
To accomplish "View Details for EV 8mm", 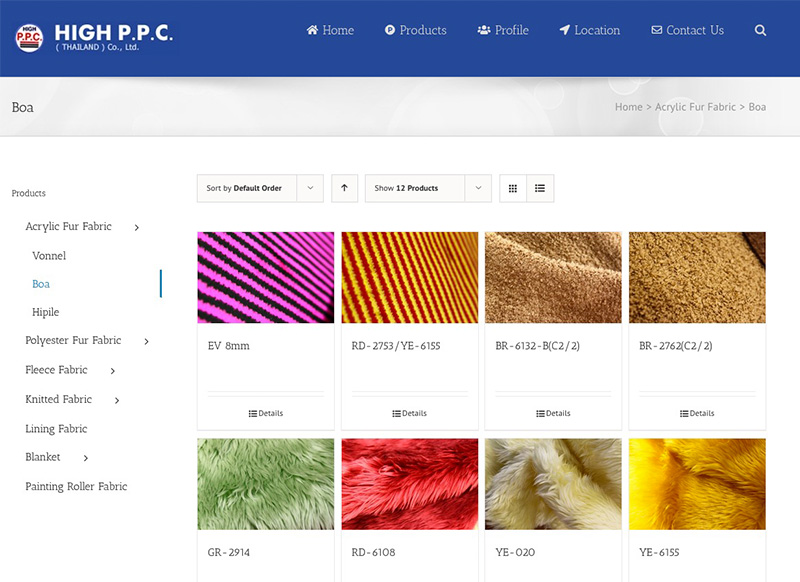I will 265,413.
